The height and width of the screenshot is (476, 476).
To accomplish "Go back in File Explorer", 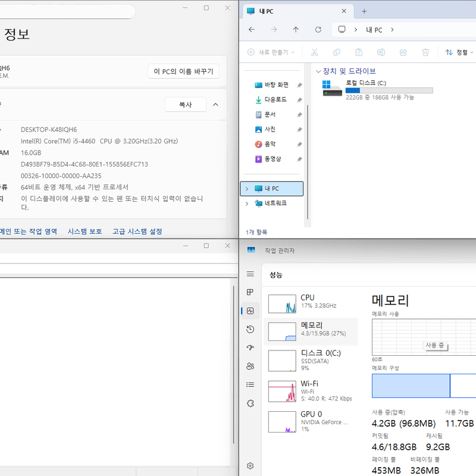I will pyautogui.click(x=252, y=29).
